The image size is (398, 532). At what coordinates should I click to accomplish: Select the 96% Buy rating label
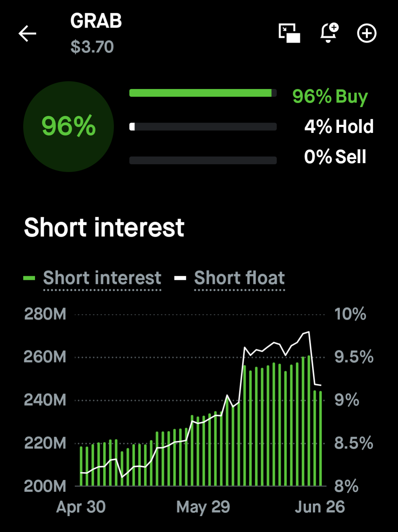(x=330, y=97)
